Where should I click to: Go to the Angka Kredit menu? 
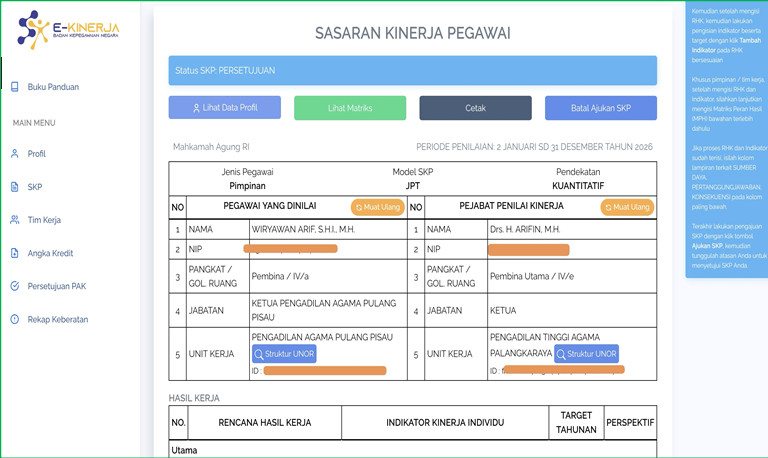(50, 253)
